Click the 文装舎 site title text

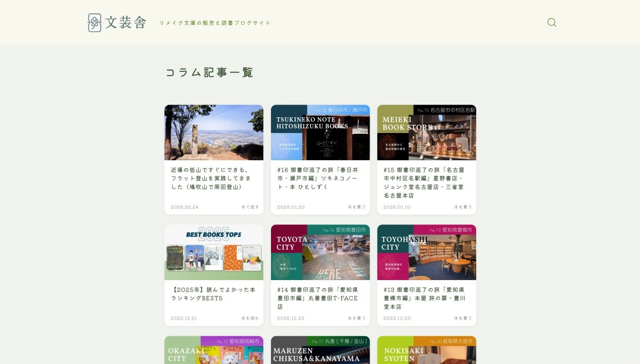pos(126,23)
